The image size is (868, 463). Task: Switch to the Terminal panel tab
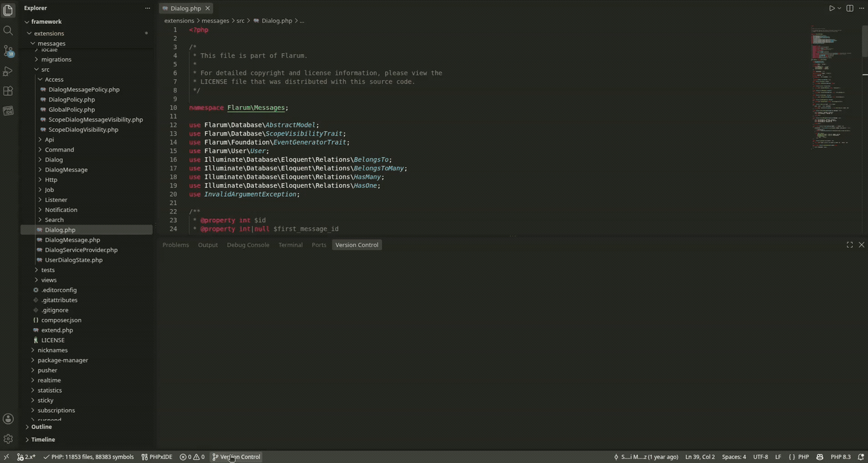(x=291, y=245)
